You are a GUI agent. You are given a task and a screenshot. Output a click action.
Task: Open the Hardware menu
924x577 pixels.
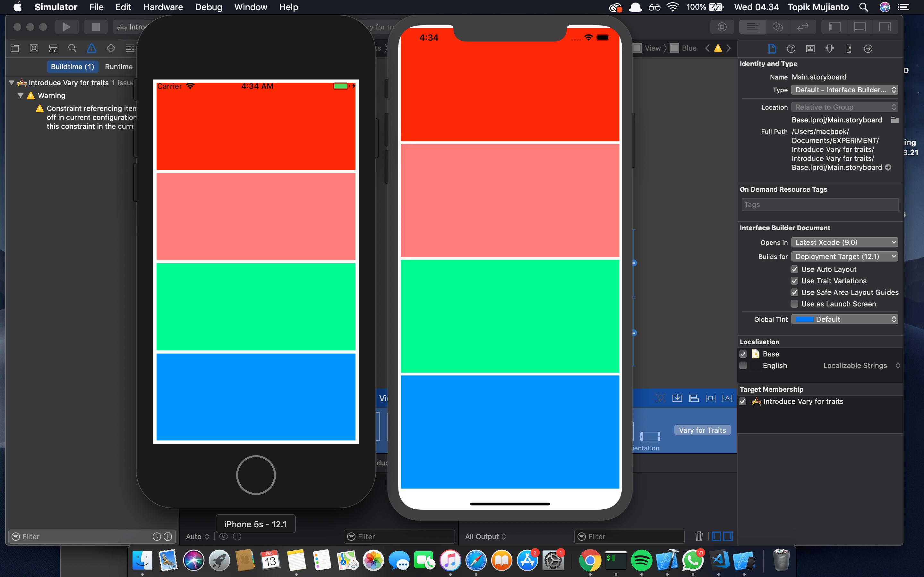click(x=163, y=7)
